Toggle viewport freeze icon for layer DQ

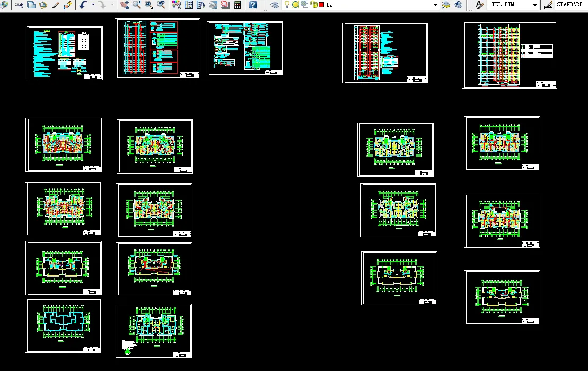pos(304,4)
